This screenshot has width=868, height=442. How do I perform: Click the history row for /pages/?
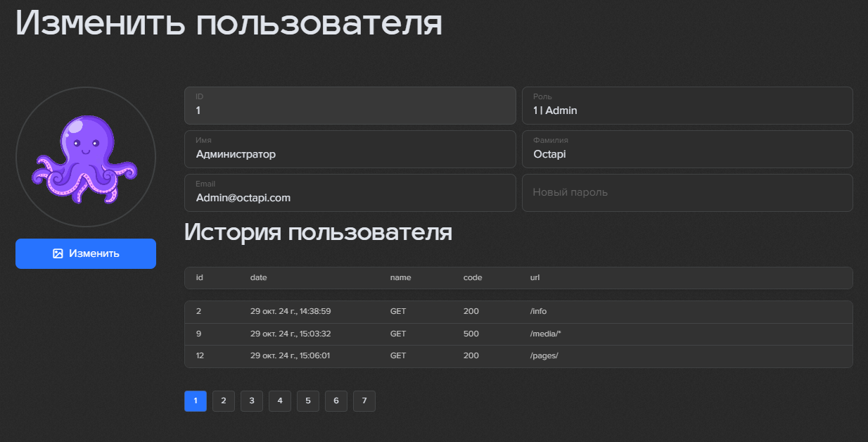(x=518, y=356)
